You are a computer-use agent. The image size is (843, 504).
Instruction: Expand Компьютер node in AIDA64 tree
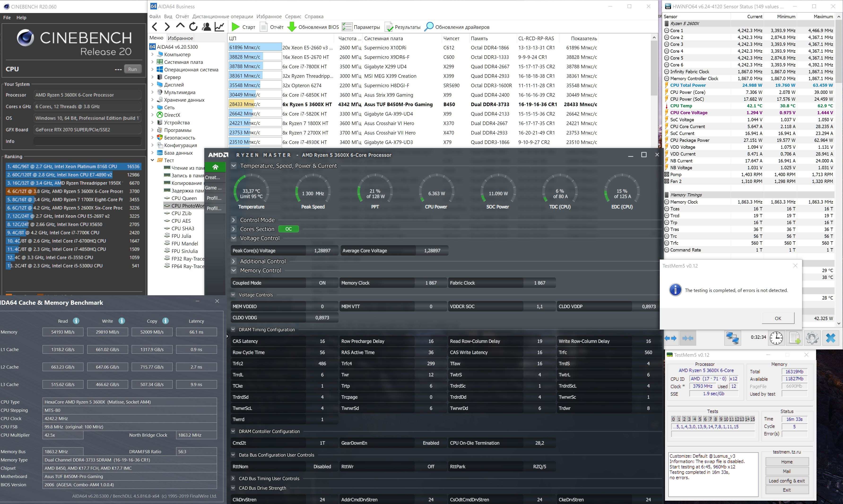click(x=152, y=54)
